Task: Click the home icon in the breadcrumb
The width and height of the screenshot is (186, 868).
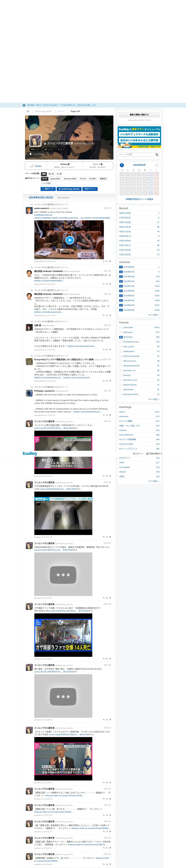Action: click(x=28, y=111)
